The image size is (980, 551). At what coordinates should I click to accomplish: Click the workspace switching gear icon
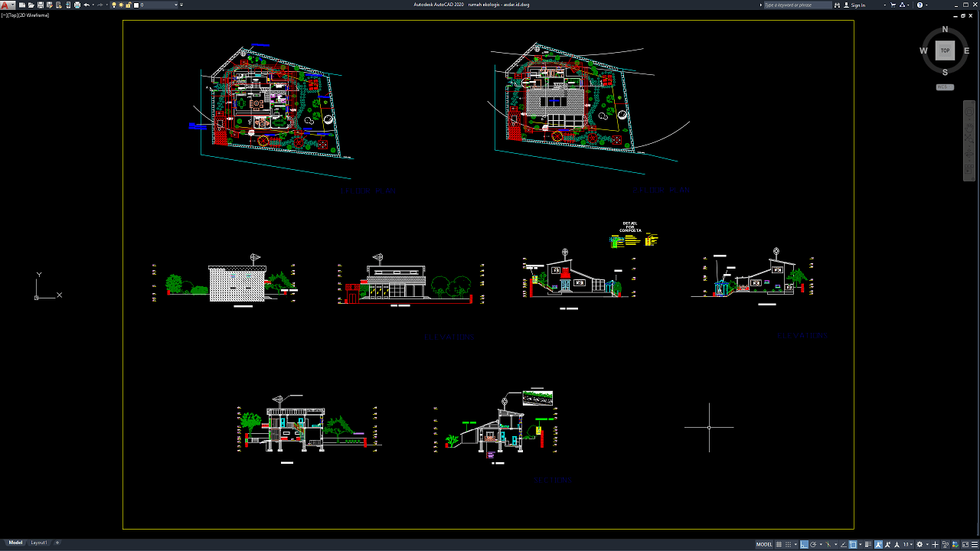[920, 544]
